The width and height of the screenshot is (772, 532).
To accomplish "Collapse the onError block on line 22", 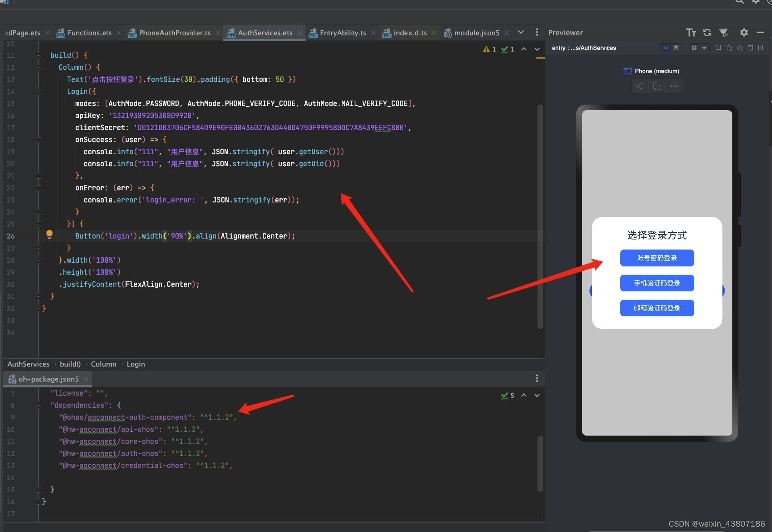I will click(38, 188).
